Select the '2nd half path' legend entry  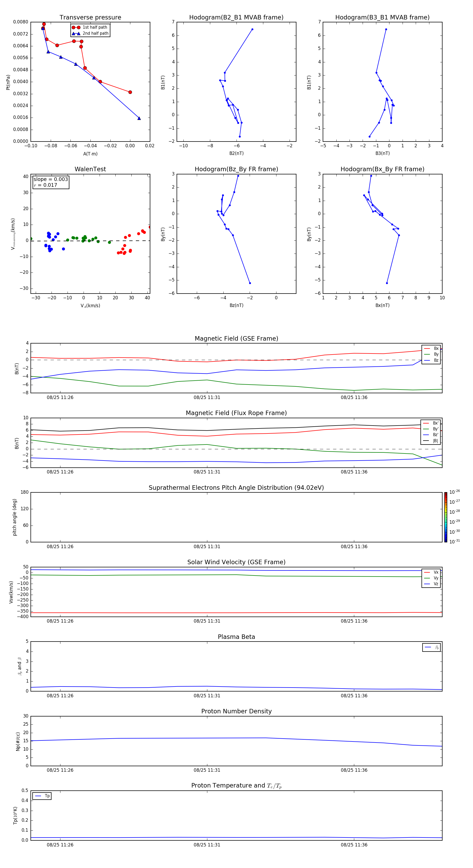pyautogui.click(x=90, y=33)
